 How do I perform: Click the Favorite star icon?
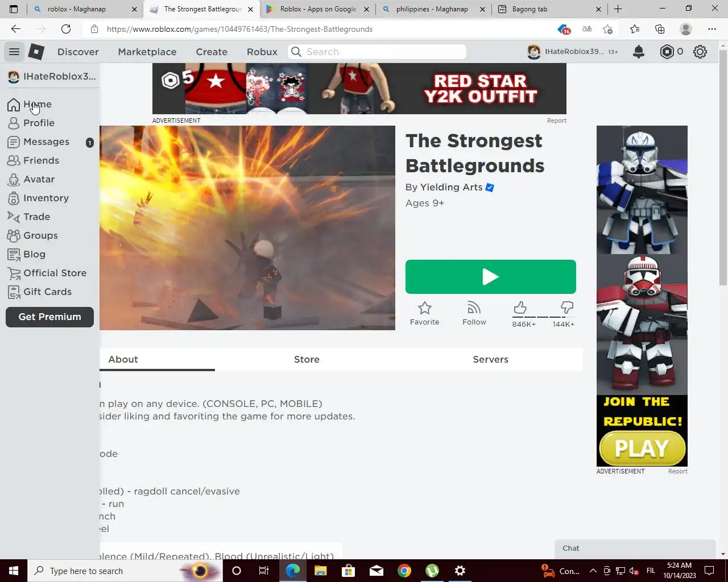[425, 308]
